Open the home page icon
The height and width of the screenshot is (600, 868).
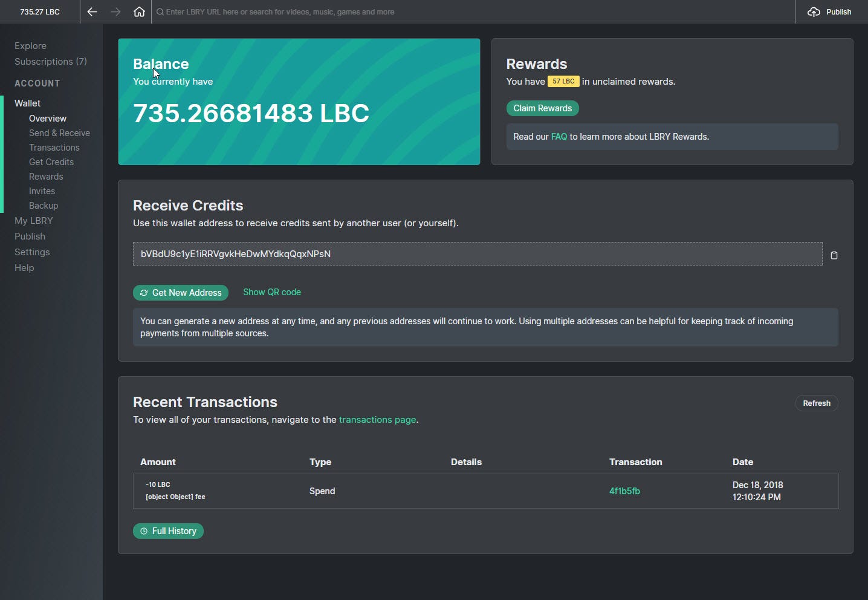coord(139,12)
